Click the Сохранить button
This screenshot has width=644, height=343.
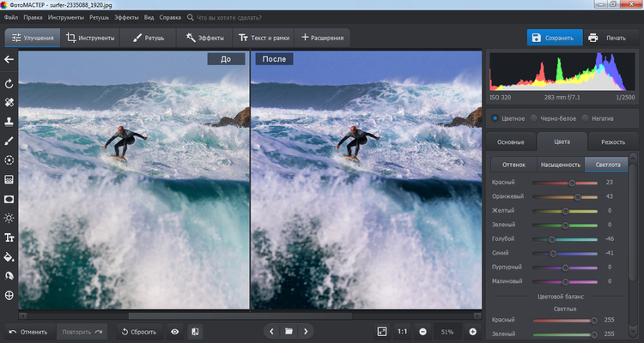click(553, 38)
